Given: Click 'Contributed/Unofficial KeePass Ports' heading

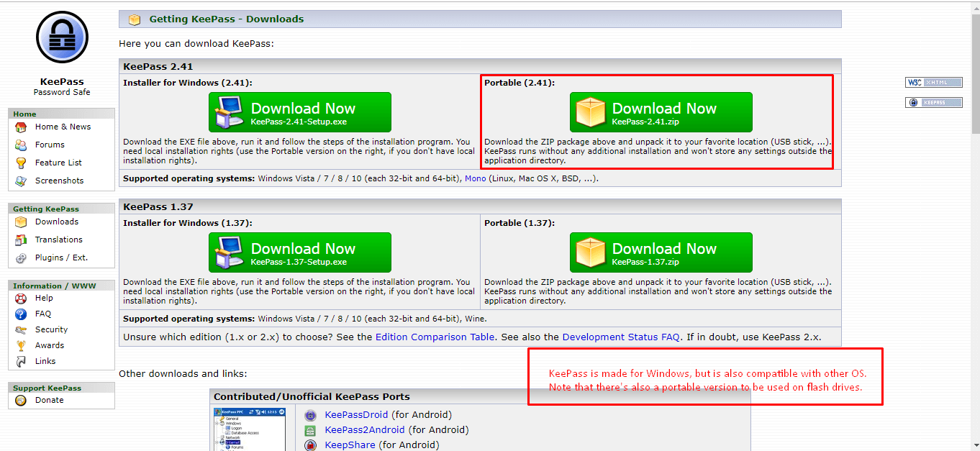Looking at the screenshot, I should pos(312,396).
